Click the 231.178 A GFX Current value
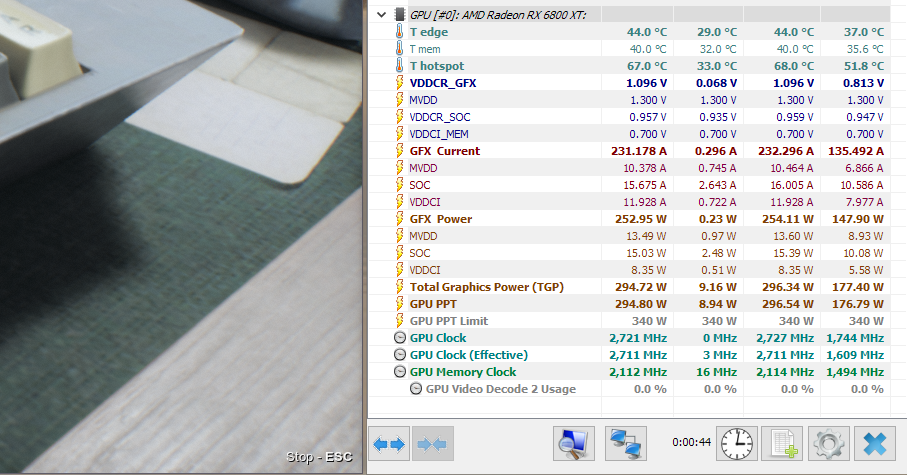This screenshot has width=907, height=475. pyautogui.click(x=639, y=151)
